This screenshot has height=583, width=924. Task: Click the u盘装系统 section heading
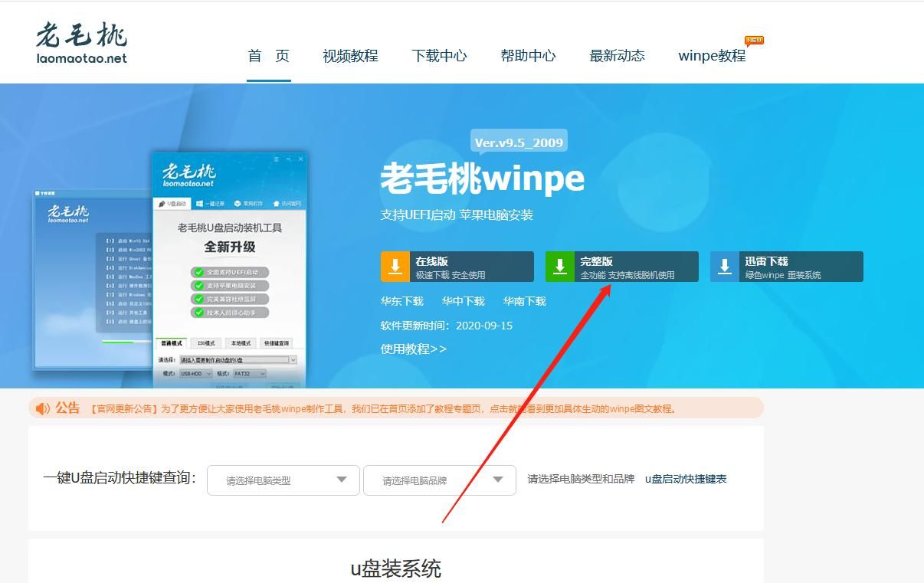click(396, 569)
